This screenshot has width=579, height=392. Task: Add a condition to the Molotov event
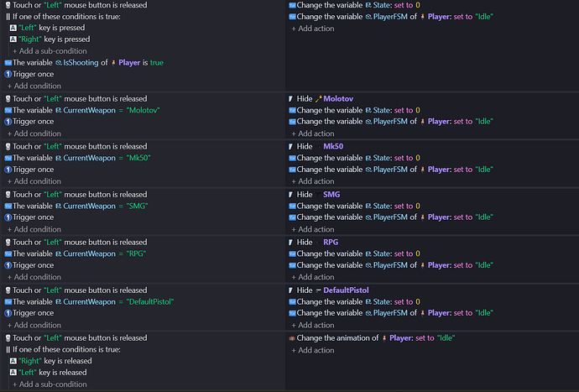click(34, 133)
